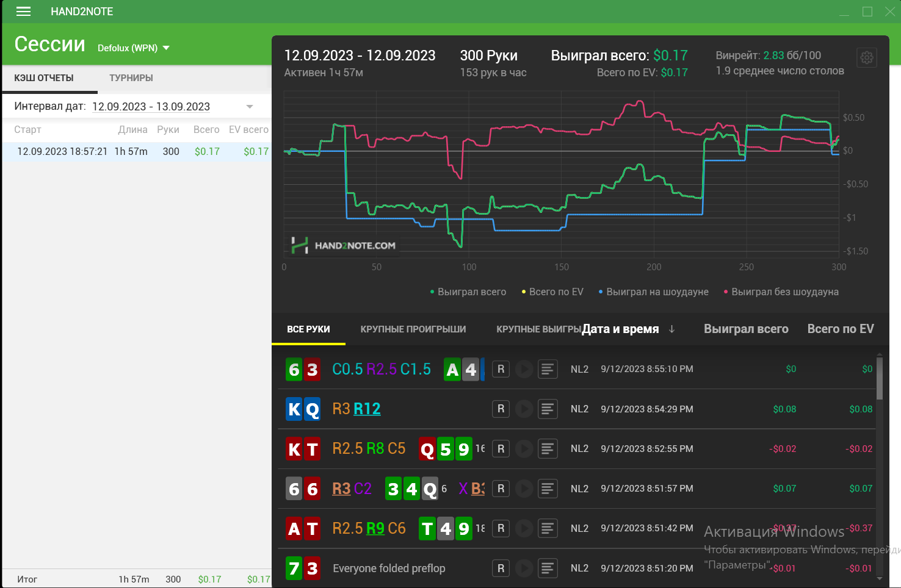Viewport: 901px width, 588px height.
Task: Expand the date interval dropdown arrow
Action: pyautogui.click(x=249, y=107)
